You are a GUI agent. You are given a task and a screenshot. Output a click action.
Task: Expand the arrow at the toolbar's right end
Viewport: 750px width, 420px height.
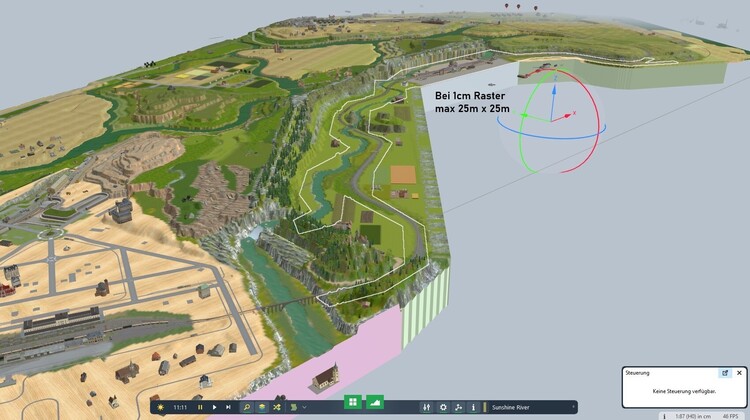pos(573,408)
